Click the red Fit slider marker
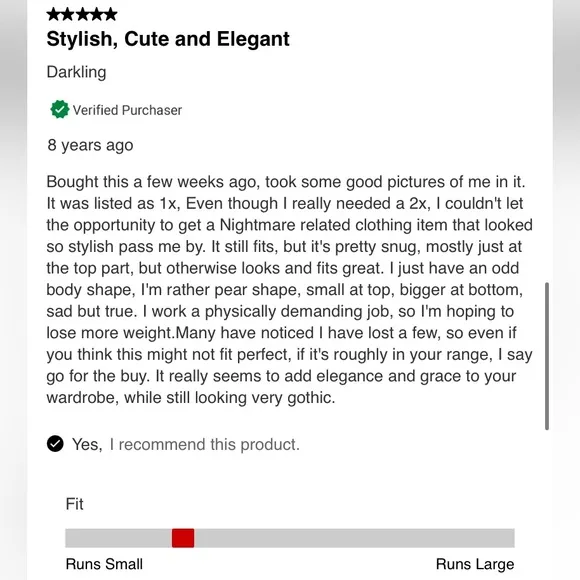 click(x=183, y=538)
